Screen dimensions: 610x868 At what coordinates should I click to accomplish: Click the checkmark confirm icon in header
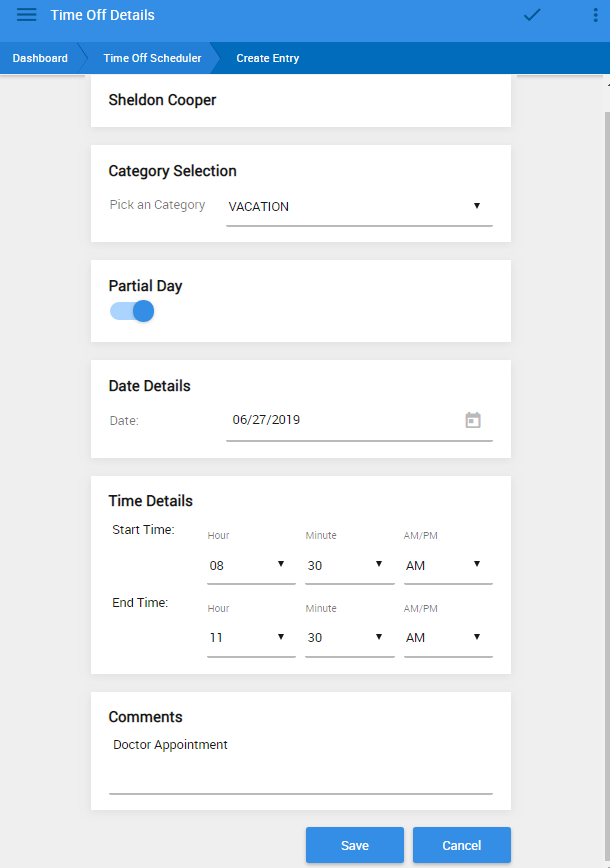click(x=532, y=15)
